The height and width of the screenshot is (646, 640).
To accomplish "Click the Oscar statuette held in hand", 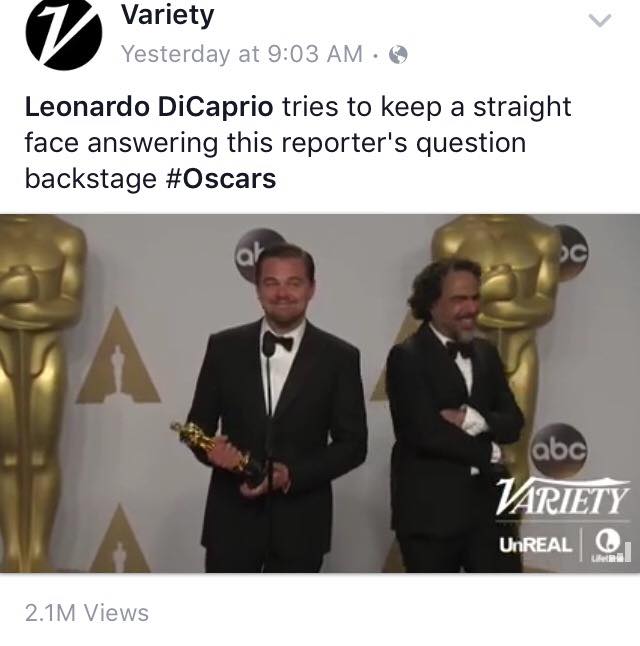I will pos(220,449).
